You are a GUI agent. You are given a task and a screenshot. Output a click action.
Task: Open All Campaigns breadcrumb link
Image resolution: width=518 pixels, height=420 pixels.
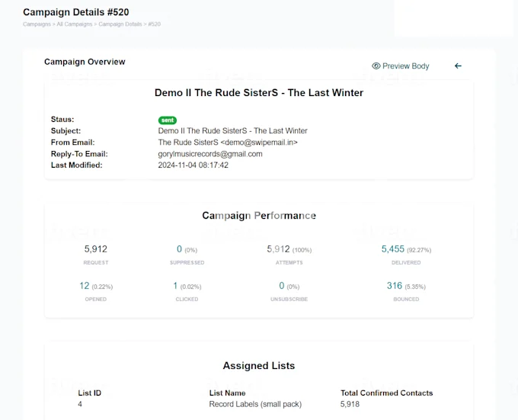coord(75,24)
